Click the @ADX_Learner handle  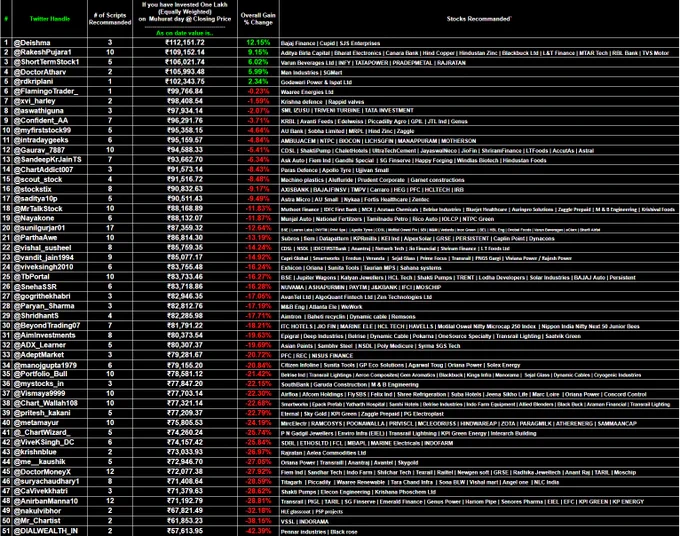40,345
